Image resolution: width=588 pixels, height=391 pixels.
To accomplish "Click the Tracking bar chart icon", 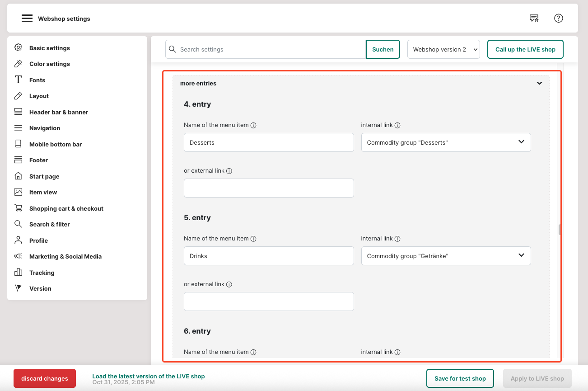I will point(18,273).
